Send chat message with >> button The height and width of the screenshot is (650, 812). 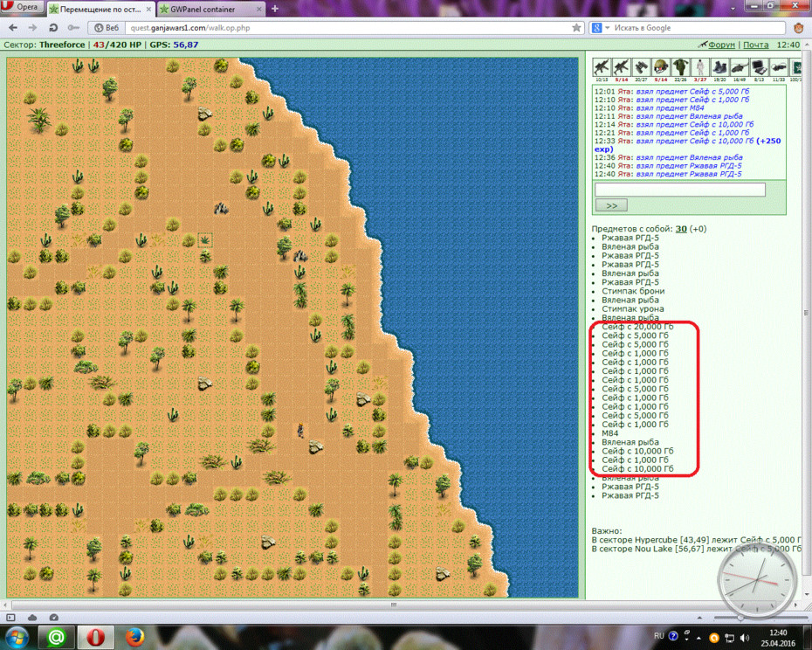611,205
